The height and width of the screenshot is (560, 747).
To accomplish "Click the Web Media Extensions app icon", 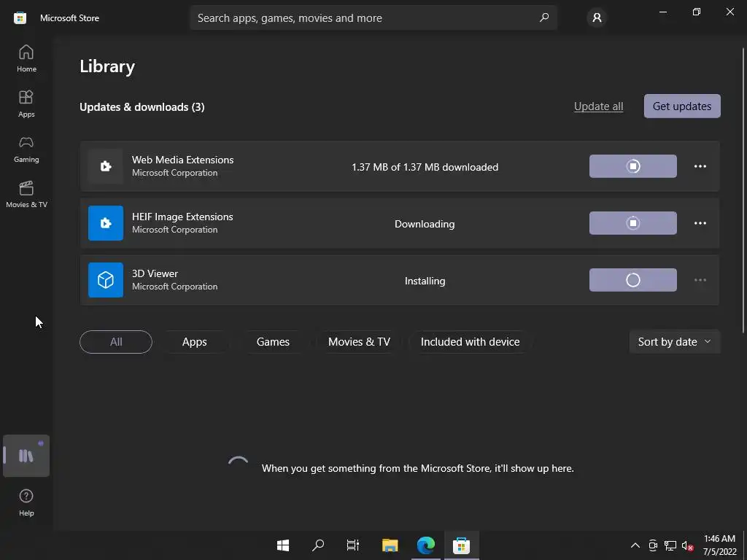I will [x=106, y=166].
